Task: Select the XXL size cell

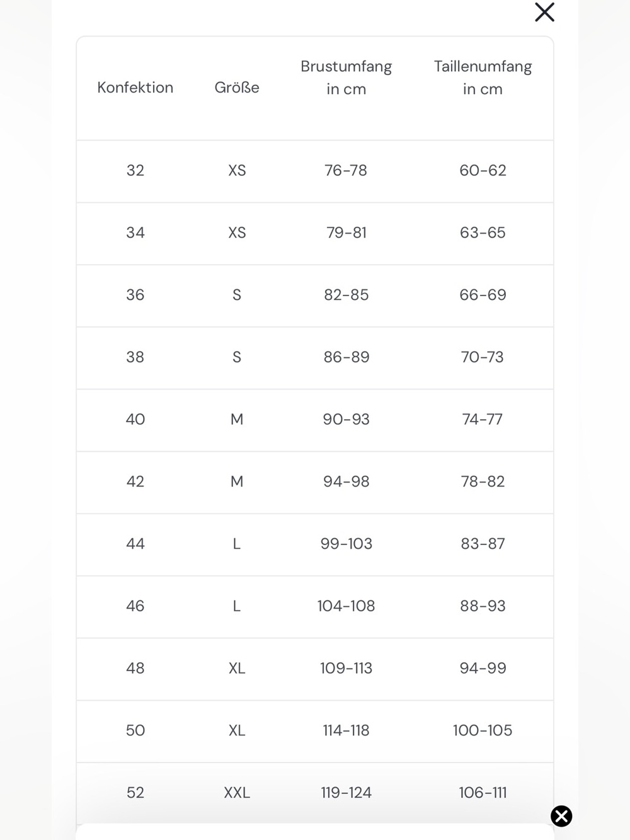Action: click(237, 793)
